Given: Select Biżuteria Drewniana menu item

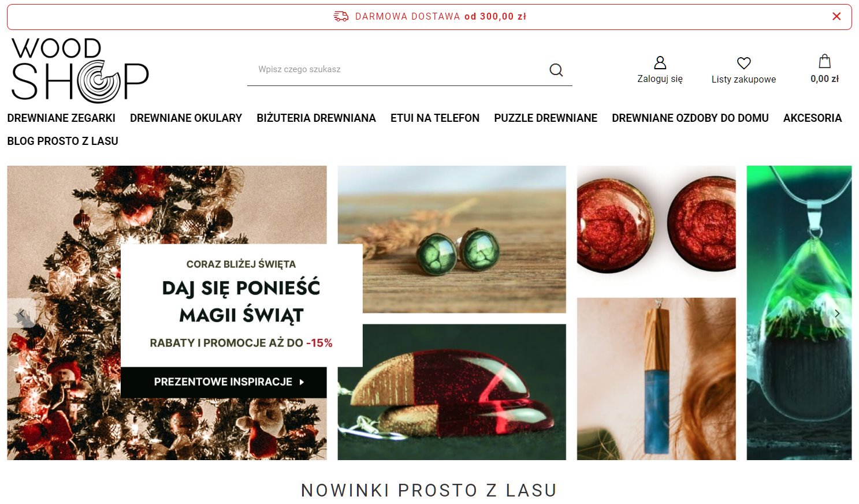Looking at the screenshot, I should point(316,118).
